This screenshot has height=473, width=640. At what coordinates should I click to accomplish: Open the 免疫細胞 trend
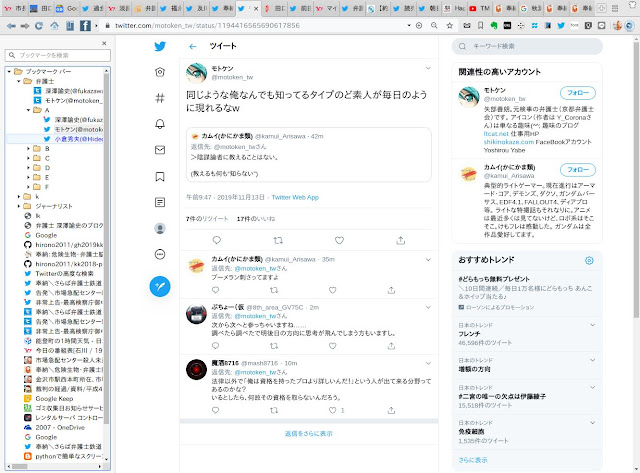coord(469,432)
